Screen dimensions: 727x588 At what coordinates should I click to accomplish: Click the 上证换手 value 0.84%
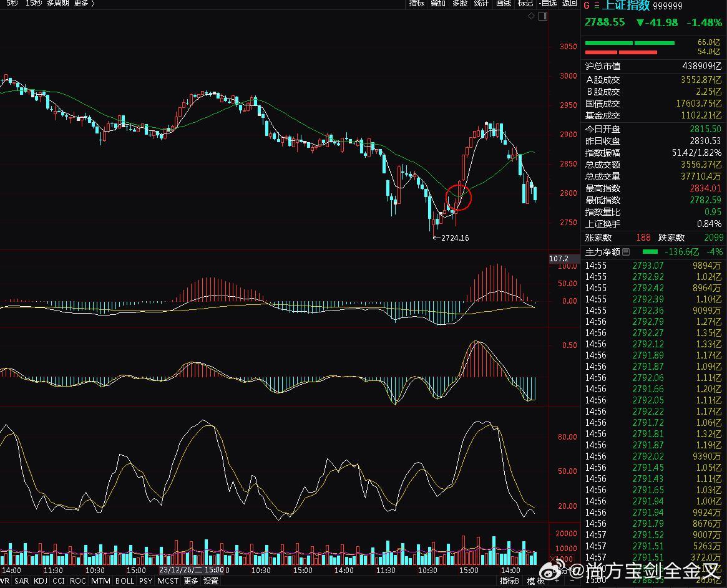coord(709,224)
